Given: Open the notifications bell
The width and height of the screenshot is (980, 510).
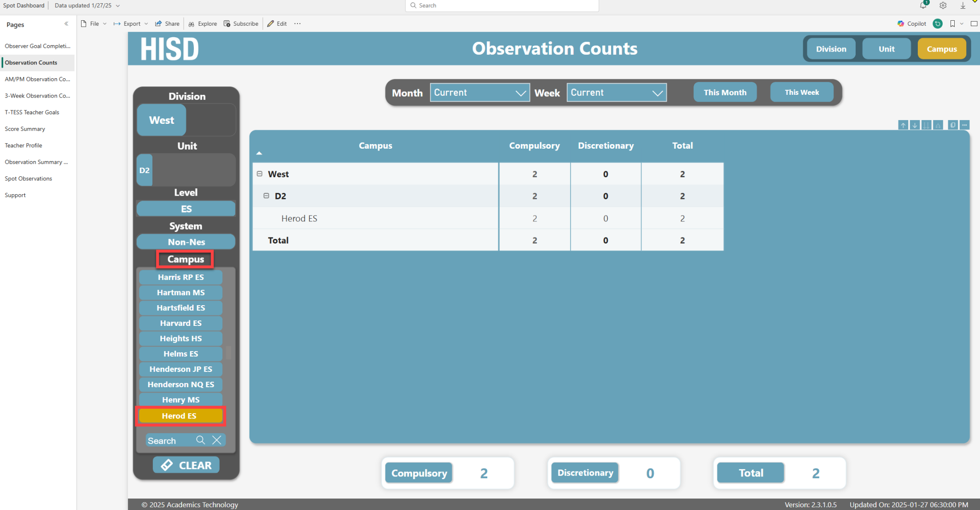Looking at the screenshot, I should [923, 6].
